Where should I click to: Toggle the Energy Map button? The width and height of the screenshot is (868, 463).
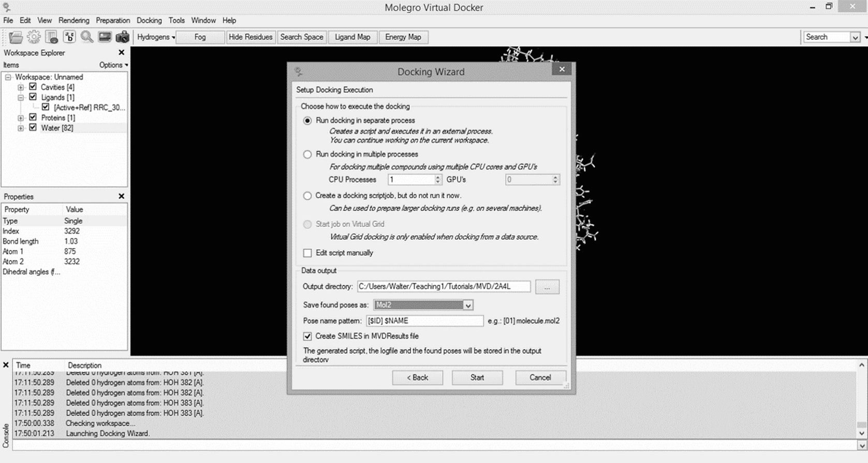403,37
